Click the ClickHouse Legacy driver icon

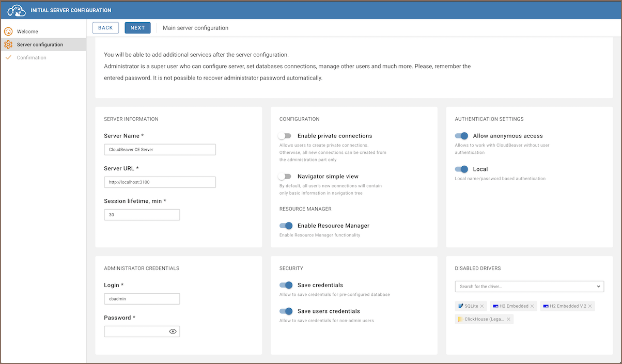pos(459,319)
